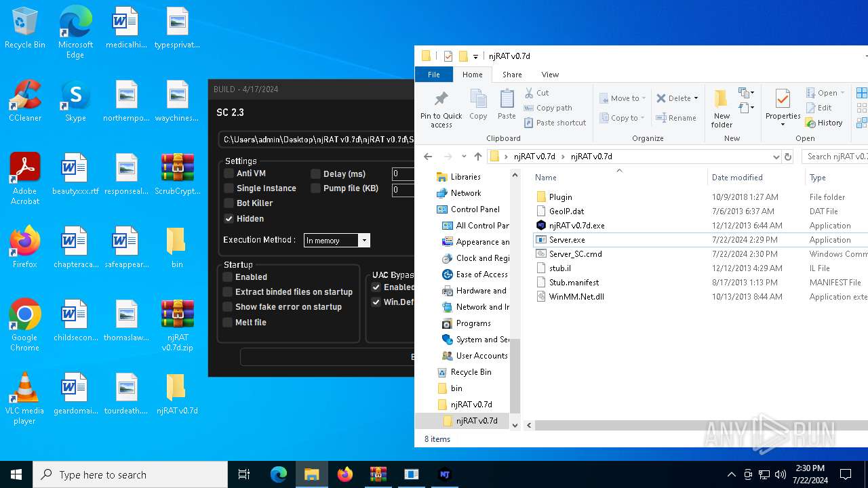This screenshot has height=488, width=868.
Task: Expand the Move to dropdown
Action: pos(643,99)
